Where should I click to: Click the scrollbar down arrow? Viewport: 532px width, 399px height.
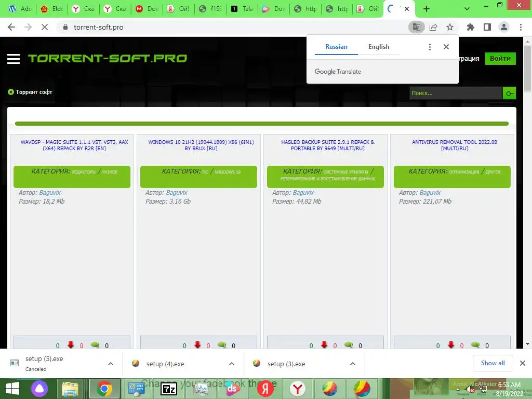point(528,344)
